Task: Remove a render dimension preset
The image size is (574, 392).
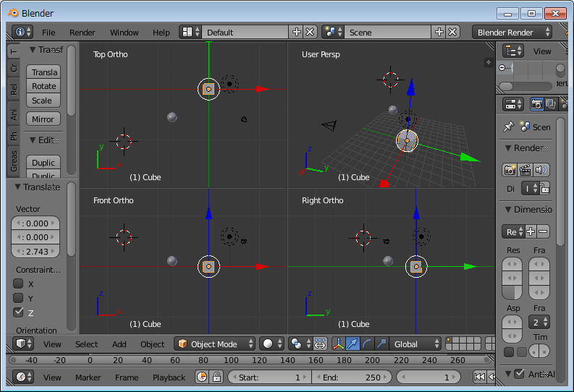Action: click(544, 231)
